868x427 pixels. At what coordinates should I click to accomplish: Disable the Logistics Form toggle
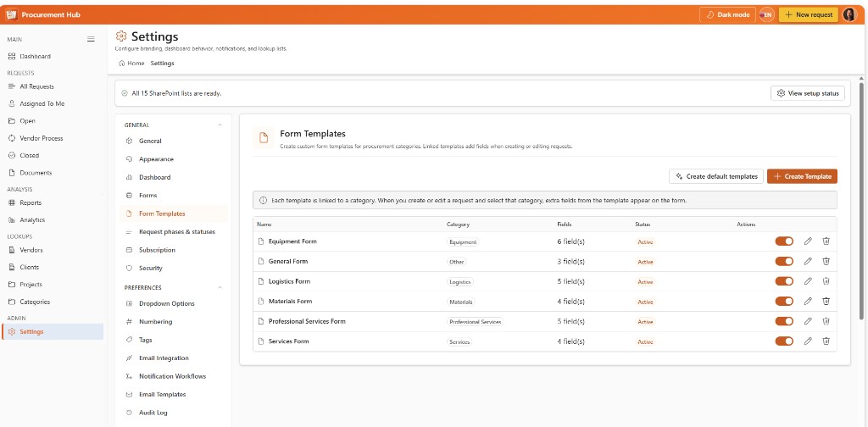784,281
